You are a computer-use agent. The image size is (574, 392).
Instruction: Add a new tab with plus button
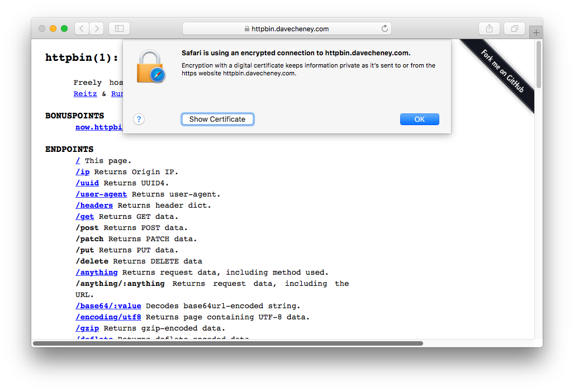[x=536, y=32]
